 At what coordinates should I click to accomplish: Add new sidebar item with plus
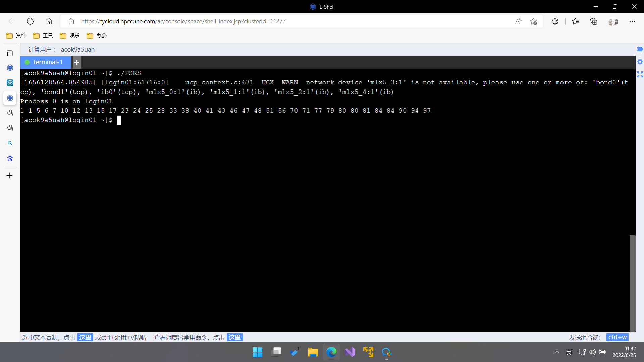(x=10, y=175)
